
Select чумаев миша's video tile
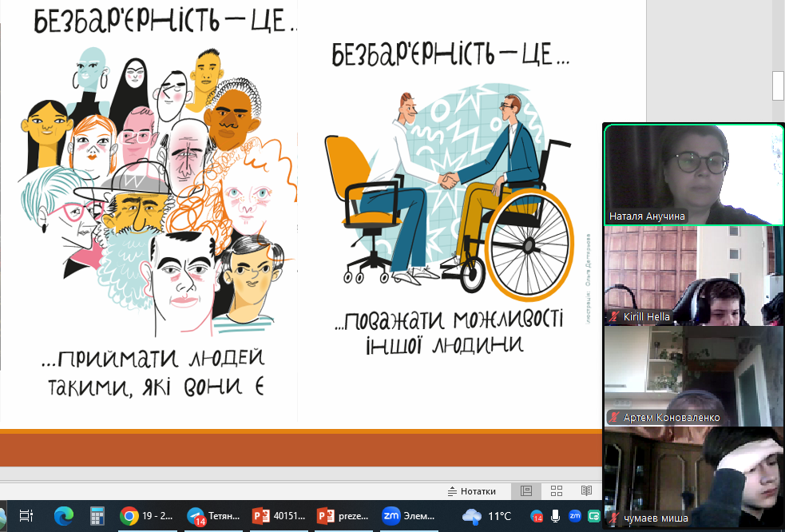[694, 478]
